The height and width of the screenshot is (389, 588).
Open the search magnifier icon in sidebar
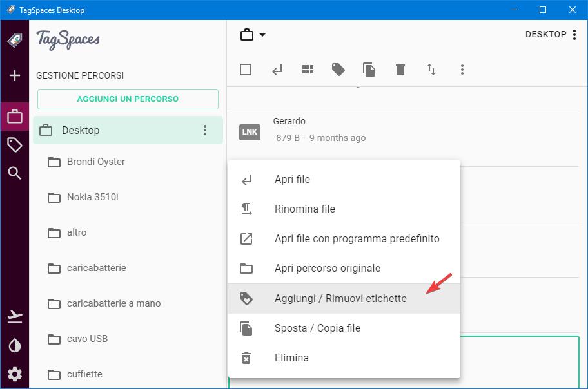[15, 173]
